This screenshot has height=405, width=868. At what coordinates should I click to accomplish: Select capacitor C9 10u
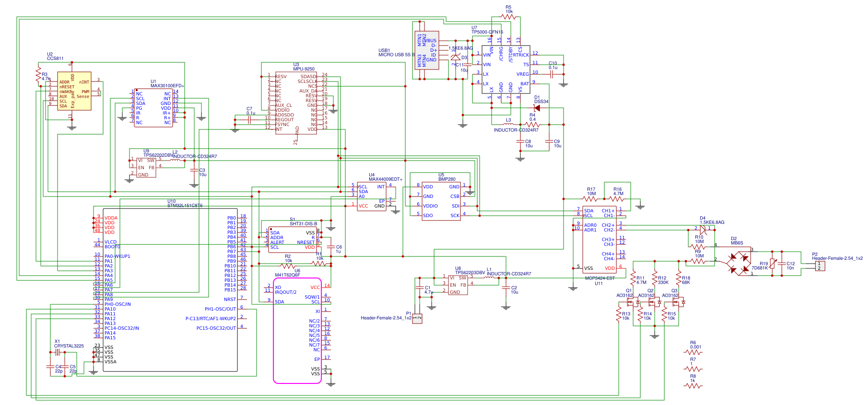(549, 141)
